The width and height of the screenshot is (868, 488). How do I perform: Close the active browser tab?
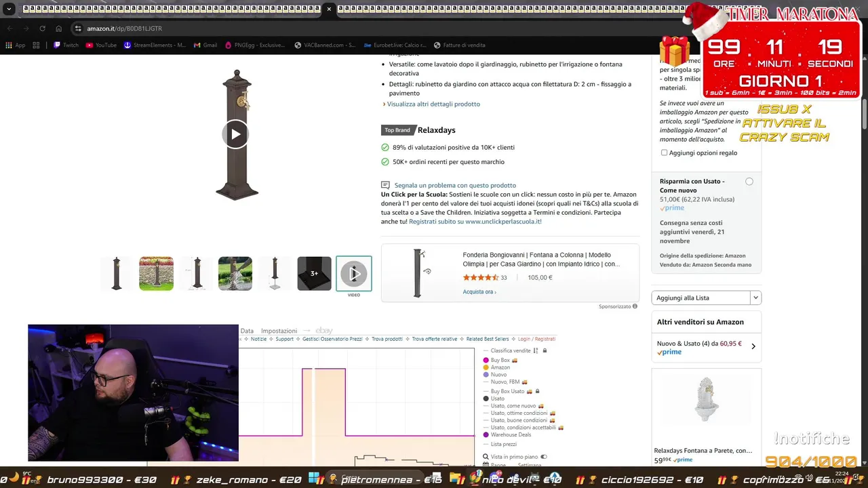click(329, 9)
